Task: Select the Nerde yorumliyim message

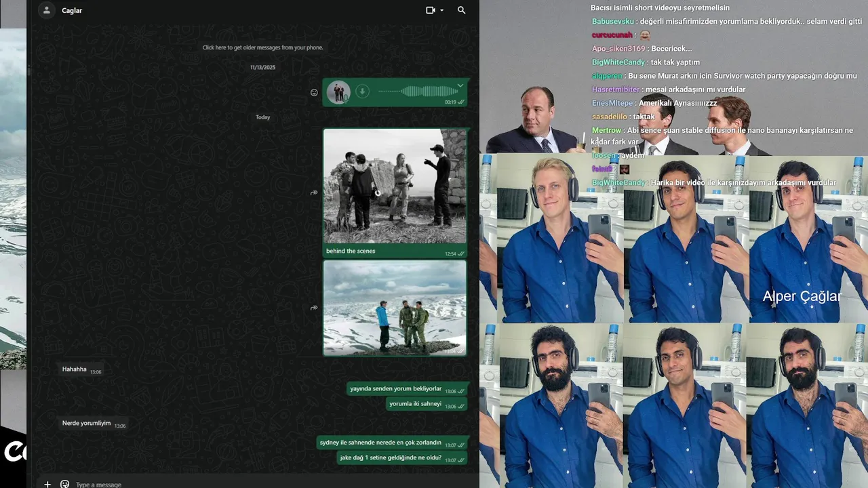Action: (x=93, y=424)
